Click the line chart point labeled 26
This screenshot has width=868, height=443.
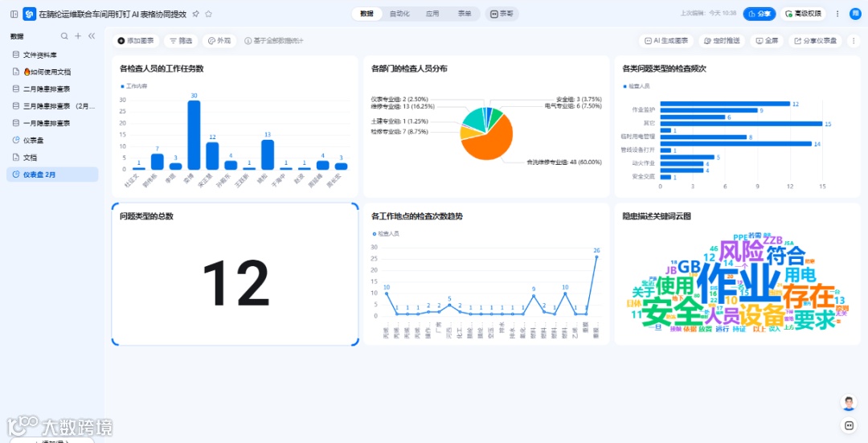pos(596,256)
